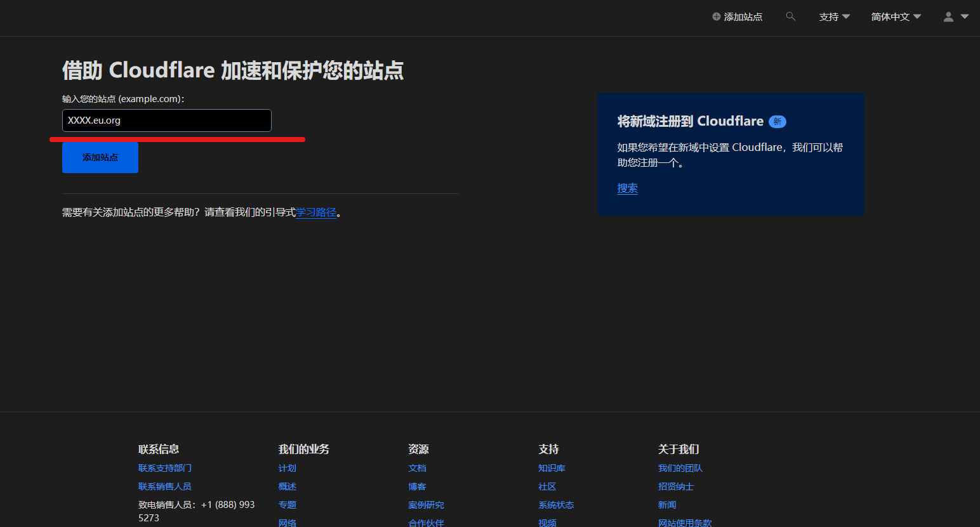Open 案例研究 footer link
Image resolution: width=980 pixels, height=527 pixels.
click(426, 505)
